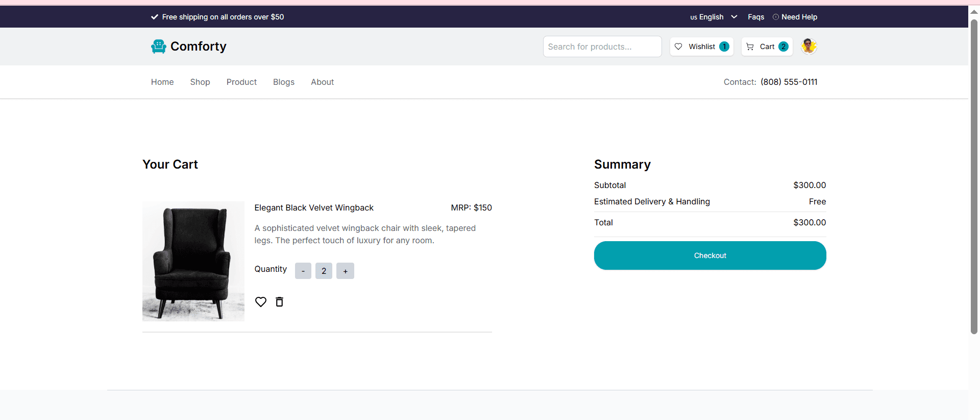
Task: Click the Search for products field
Action: (602, 46)
